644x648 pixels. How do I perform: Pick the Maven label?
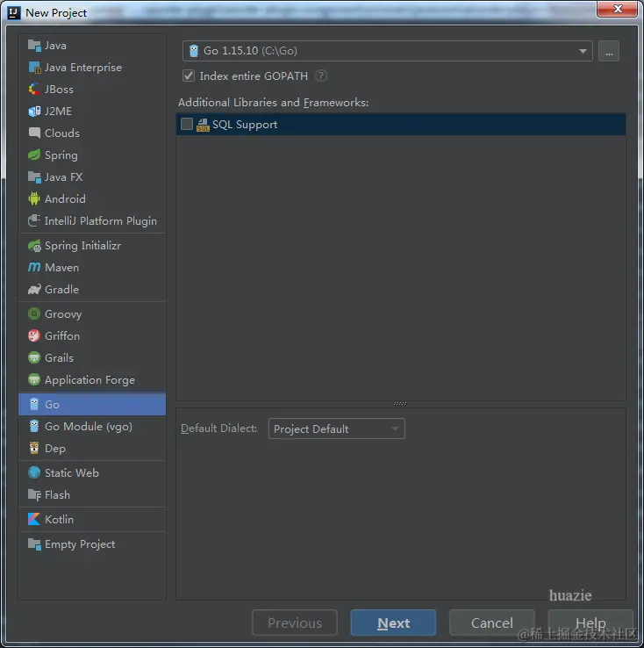click(x=62, y=268)
